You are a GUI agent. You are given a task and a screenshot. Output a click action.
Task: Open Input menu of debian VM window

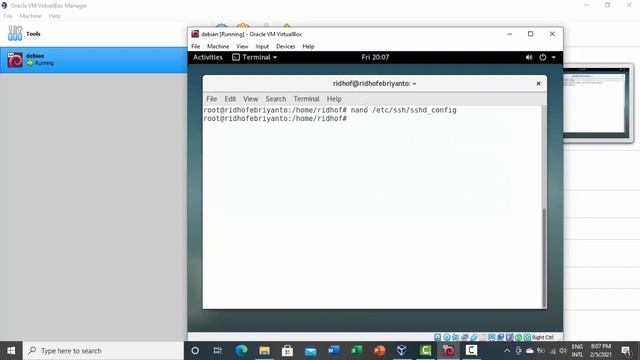(262, 47)
